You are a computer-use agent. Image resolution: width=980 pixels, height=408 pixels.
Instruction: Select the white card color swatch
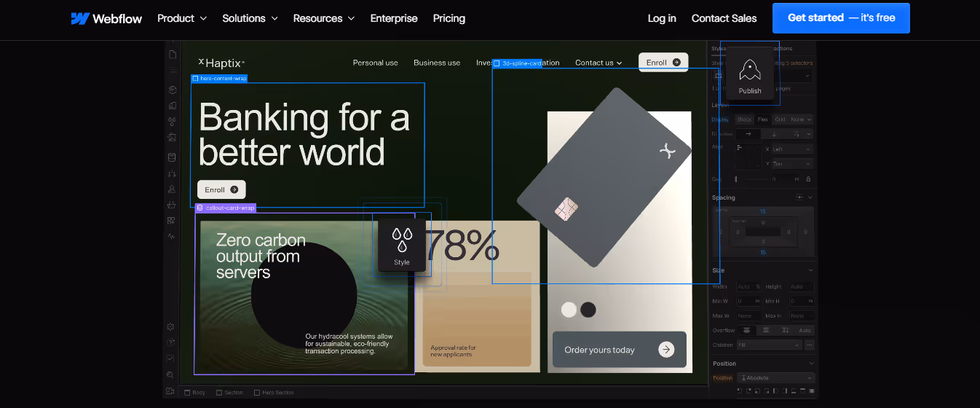click(x=569, y=310)
